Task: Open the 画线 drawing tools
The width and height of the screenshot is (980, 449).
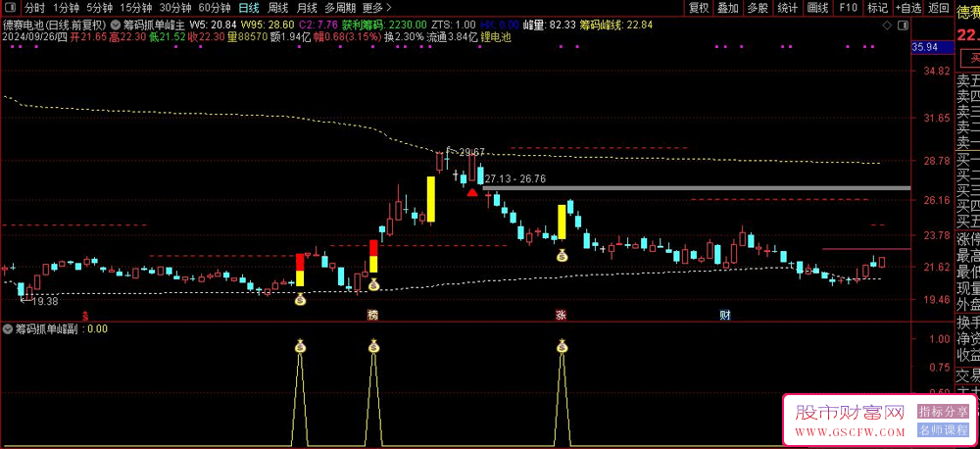Action: click(817, 8)
